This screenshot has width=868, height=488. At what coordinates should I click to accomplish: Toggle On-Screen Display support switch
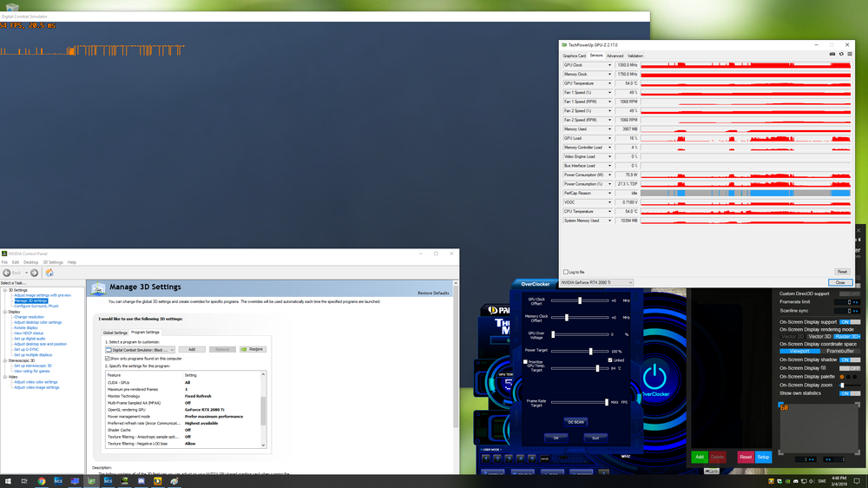pyautogui.click(x=850, y=322)
